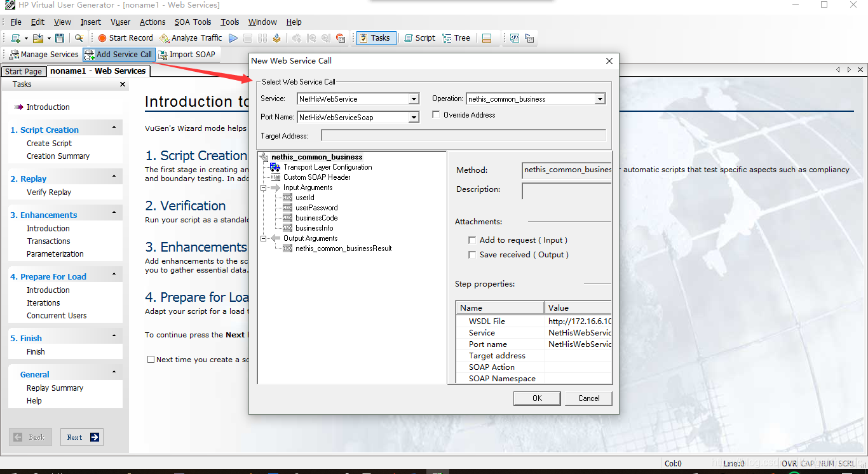
Task: Switch to the Start Page tab
Action: 24,71
